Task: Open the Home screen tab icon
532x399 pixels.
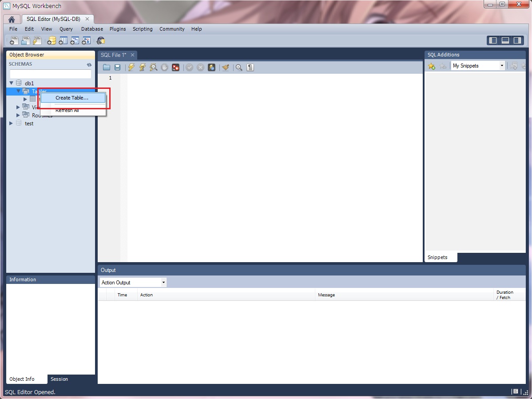Action: click(x=12, y=20)
